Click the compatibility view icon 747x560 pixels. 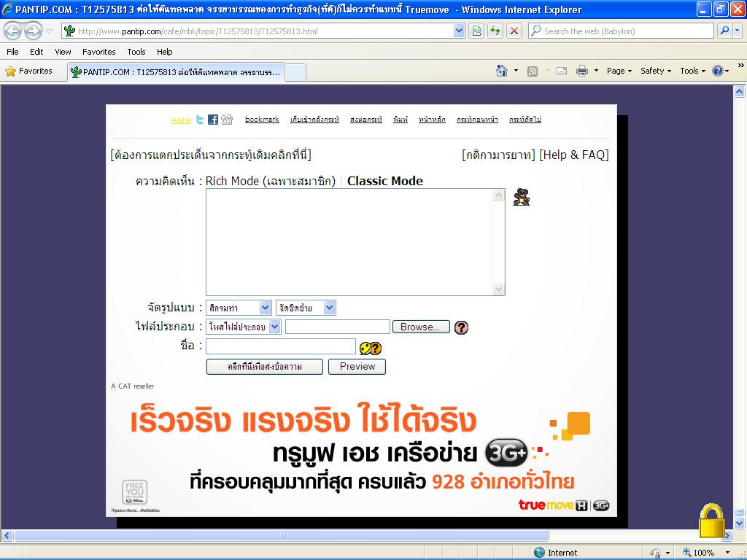(476, 31)
